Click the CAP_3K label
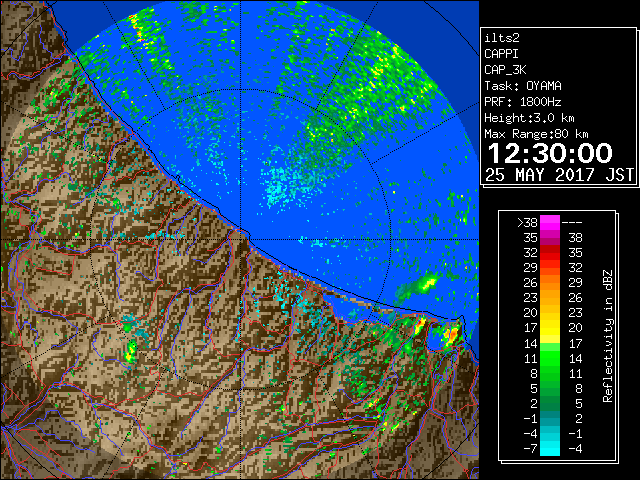This screenshot has width=640, height=480. tap(505, 70)
